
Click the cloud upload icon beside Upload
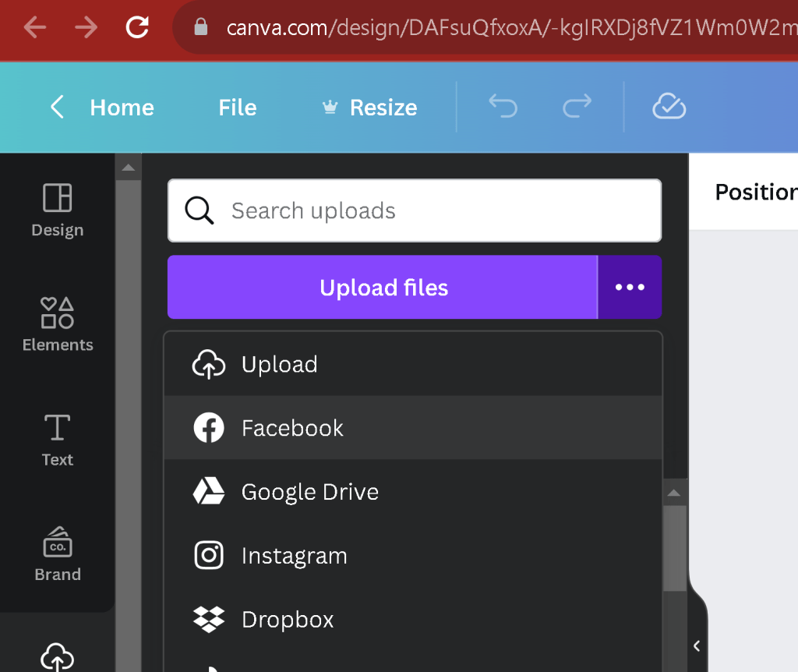209,364
